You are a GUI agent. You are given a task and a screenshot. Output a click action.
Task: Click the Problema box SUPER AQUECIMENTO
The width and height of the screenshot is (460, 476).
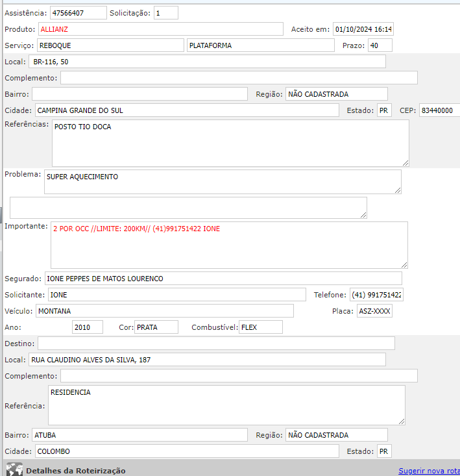tap(223, 182)
